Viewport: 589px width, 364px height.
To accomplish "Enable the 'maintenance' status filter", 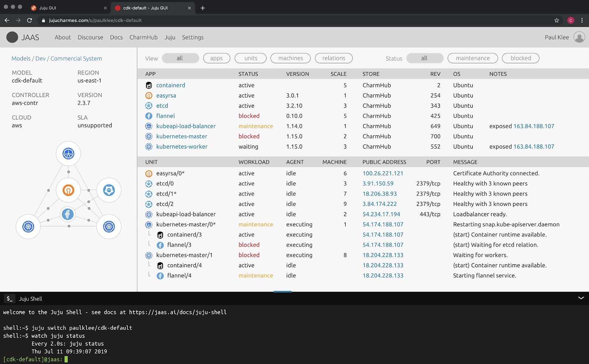I will tap(473, 58).
